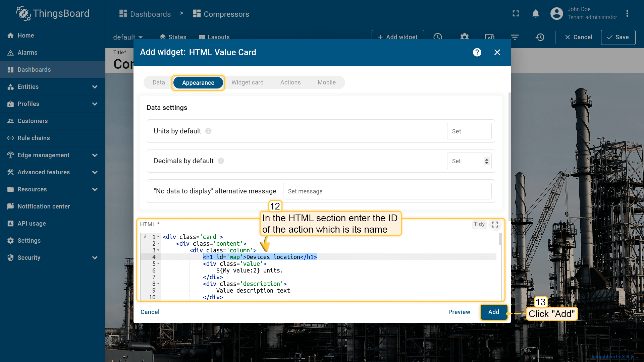Collapse code fold arrow on line 1
644x362 pixels.
158,237
